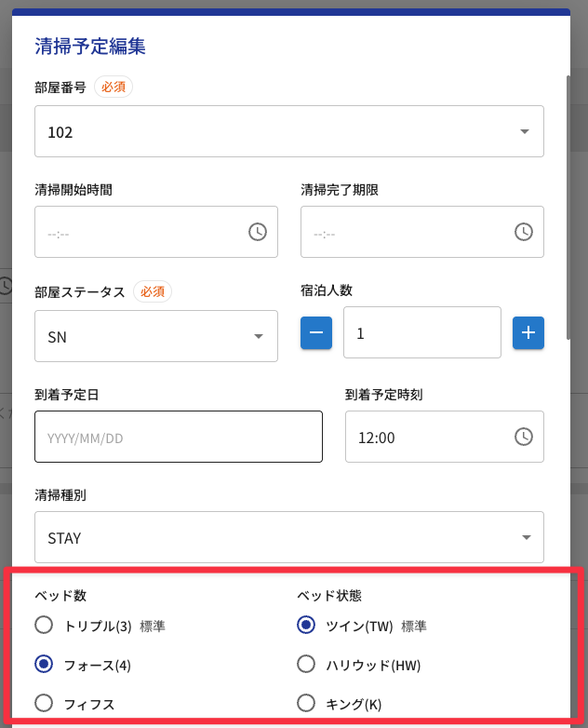
Task: Focus the 清掃開始時間 time field
Action: click(x=156, y=232)
